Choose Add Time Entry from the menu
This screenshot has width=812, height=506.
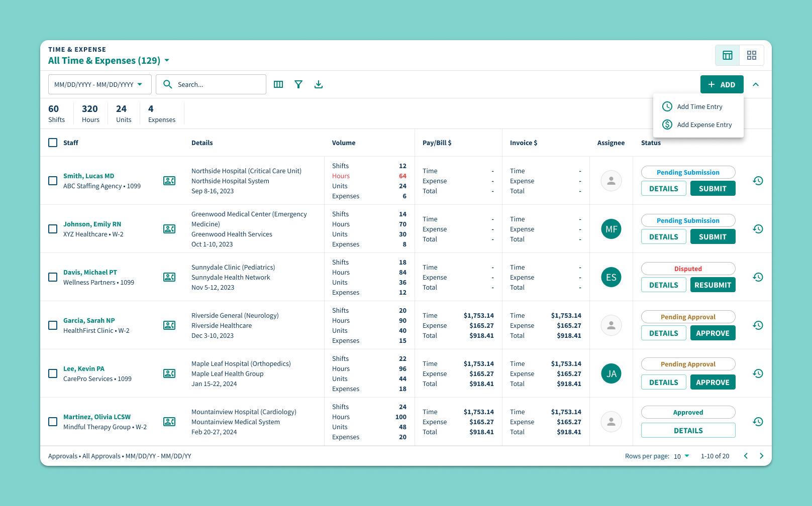[699, 106]
